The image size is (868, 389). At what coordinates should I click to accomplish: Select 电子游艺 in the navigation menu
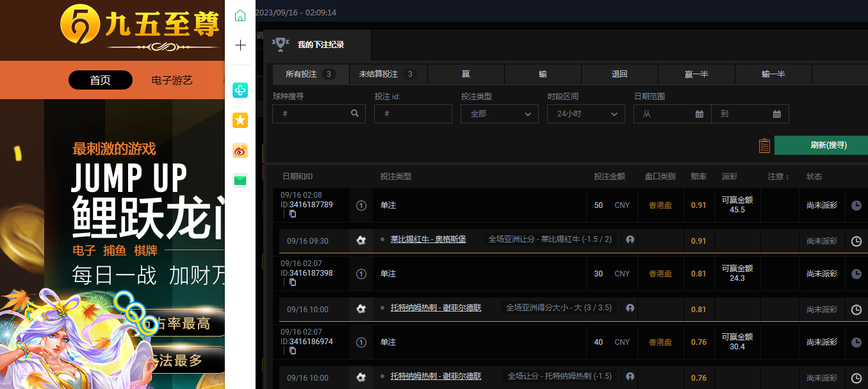click(x=172, y=80)
